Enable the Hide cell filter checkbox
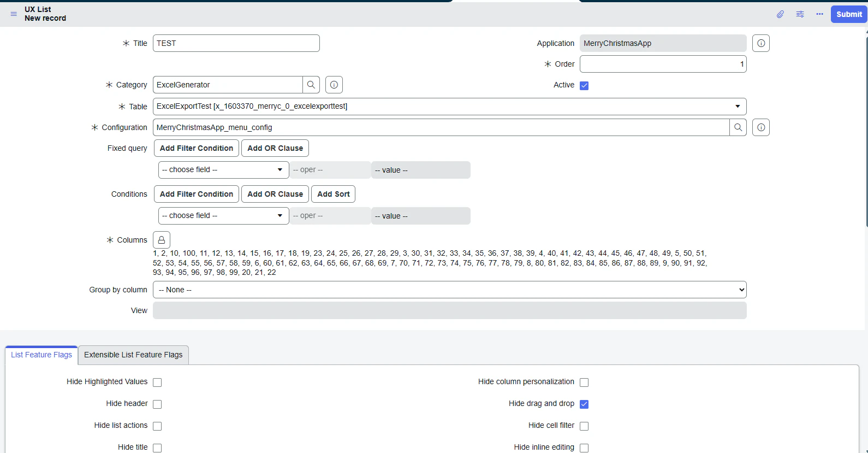 pos(584,426)
